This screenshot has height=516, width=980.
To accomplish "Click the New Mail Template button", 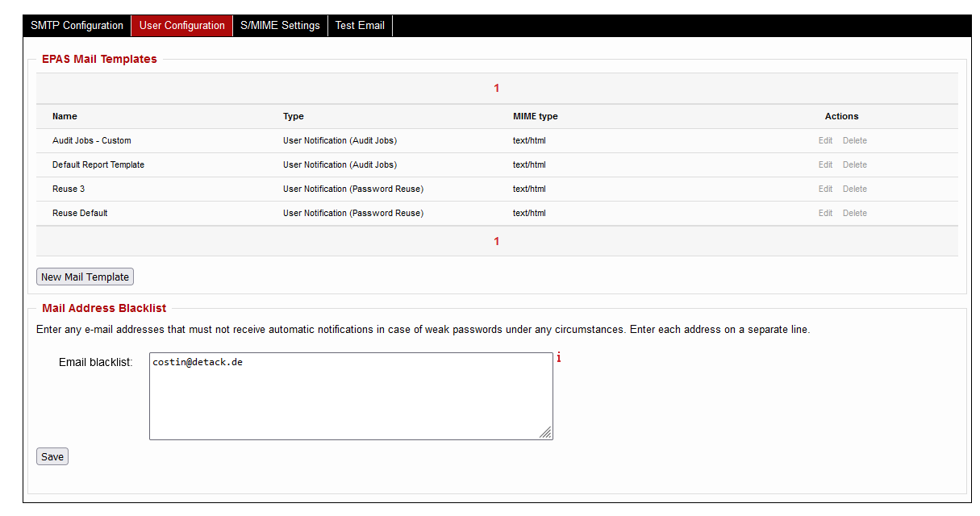I will [x=84, y=277].
